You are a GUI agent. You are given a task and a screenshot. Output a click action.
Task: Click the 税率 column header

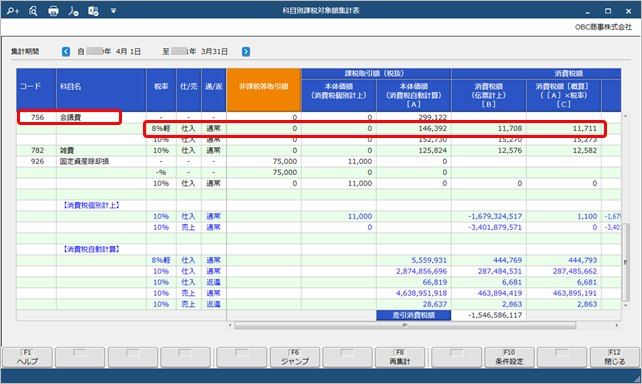[x=161, y=90]
